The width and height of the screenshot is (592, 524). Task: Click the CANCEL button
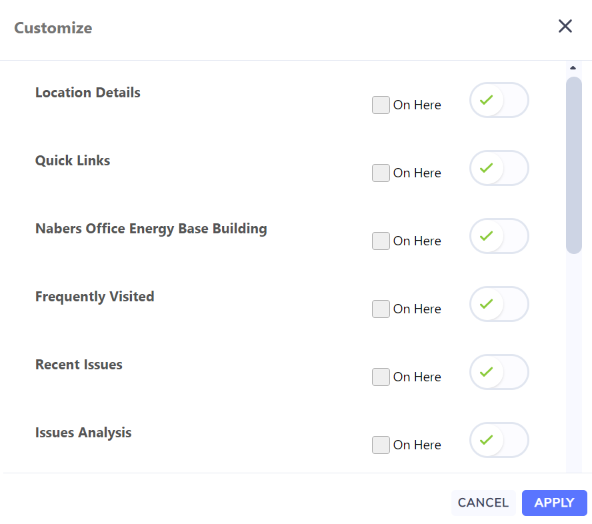click(x=483, y=503)
